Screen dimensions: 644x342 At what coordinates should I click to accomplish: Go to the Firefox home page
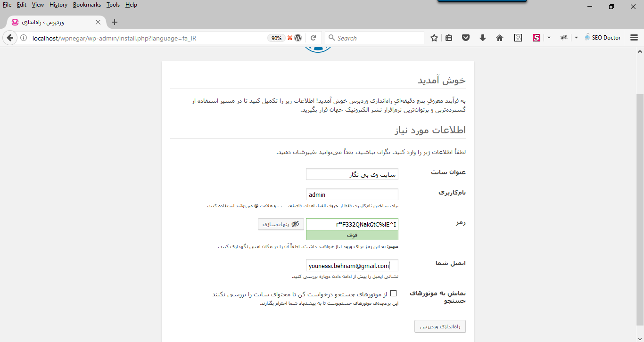[x=500, y=38]
